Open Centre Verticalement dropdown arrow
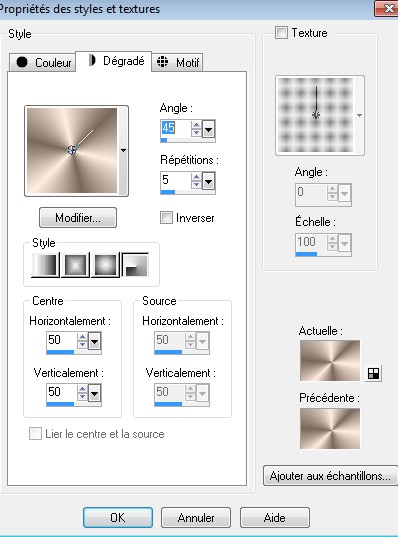 point(95,393)
